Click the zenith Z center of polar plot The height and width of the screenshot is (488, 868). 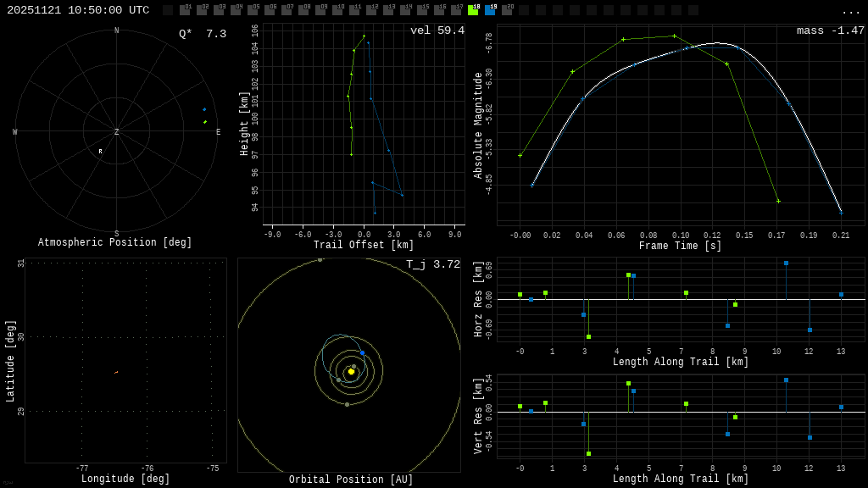pyautogui.click(x=117, y=132)
